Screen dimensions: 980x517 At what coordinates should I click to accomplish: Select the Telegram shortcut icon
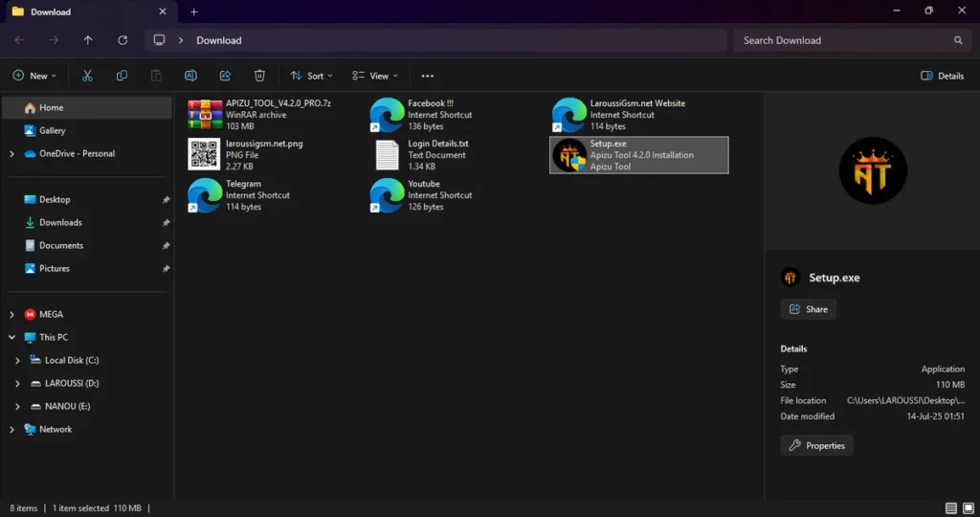point(205,195)
